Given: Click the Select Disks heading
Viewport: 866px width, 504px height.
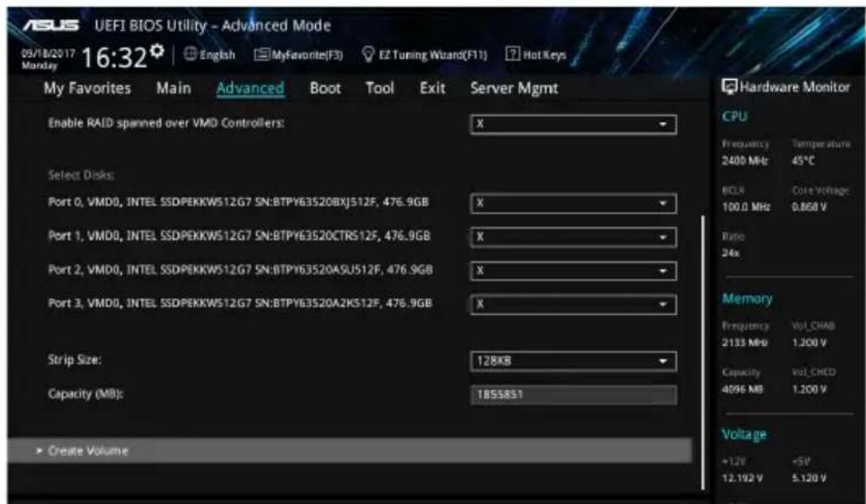Looking at the screenshot, I should click(82, 175).
